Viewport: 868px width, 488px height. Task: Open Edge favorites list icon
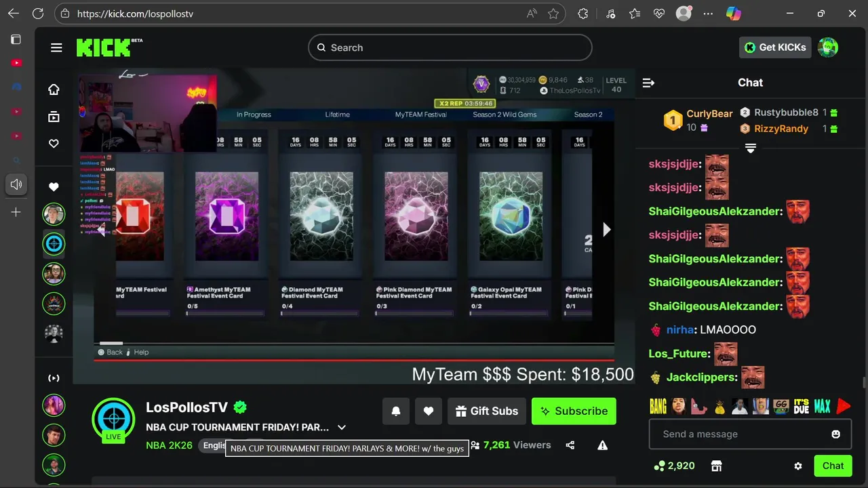[634, 14]
